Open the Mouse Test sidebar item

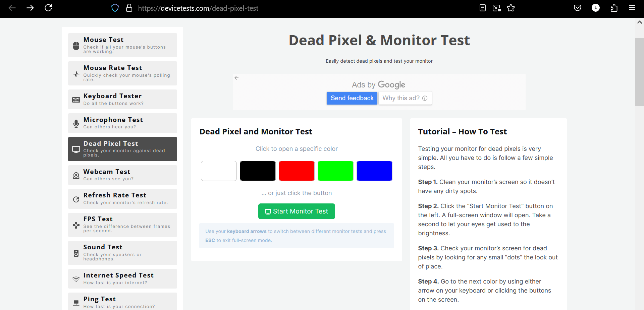pos(122,45)
